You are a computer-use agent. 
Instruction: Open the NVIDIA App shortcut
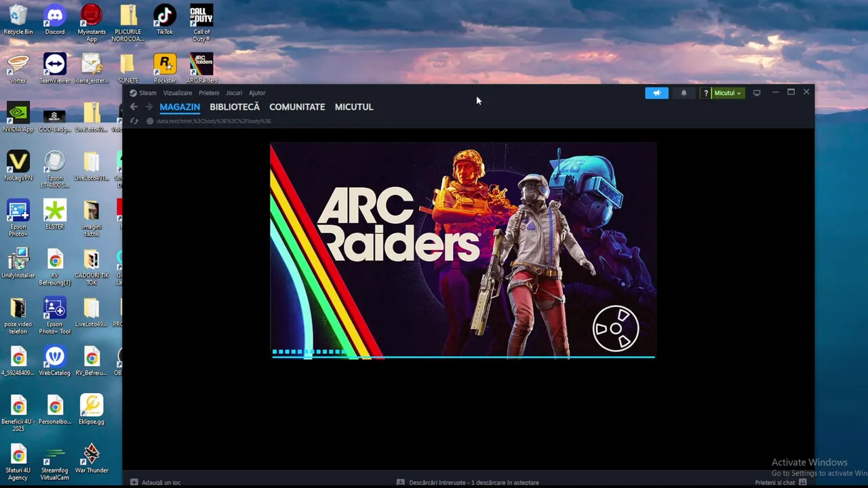click(x=18, y=118)
